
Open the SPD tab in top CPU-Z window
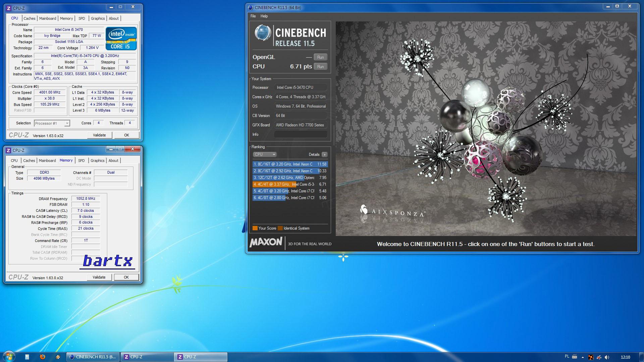tap(82, 18)
